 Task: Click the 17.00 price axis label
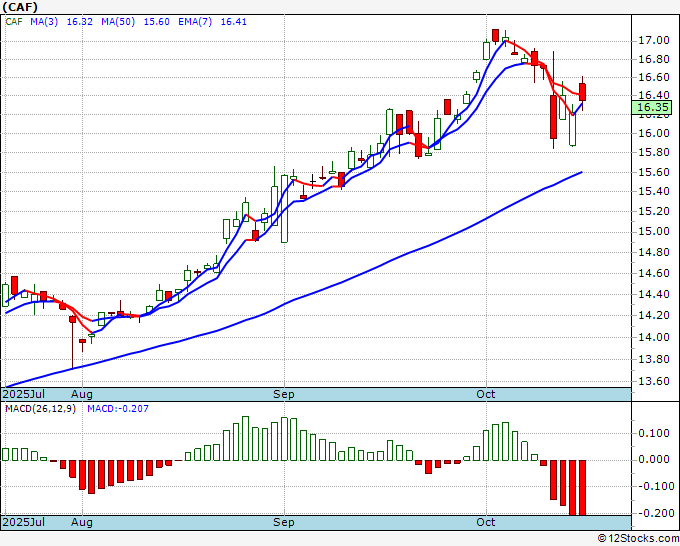[x=654, y=41]
